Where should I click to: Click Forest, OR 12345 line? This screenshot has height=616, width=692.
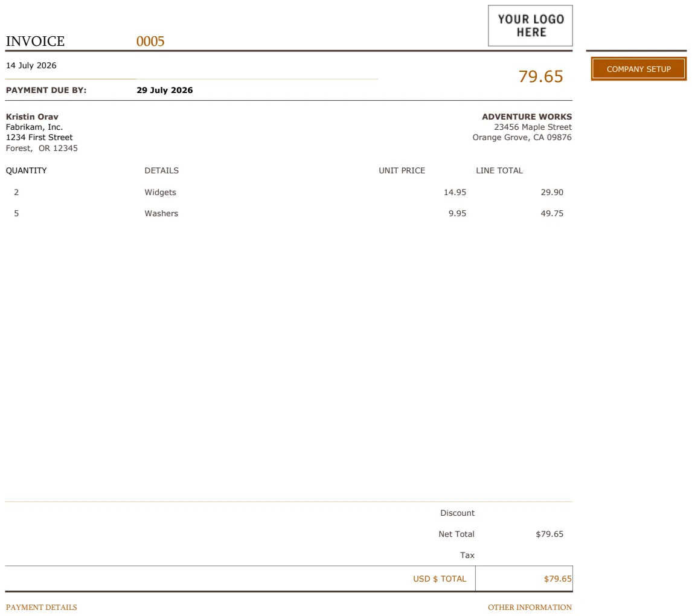pyautogui.click(x=42, y=149)
